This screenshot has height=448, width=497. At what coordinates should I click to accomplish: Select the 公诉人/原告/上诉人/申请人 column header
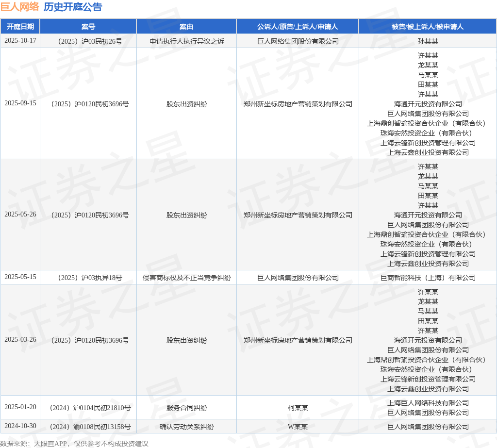298,27
